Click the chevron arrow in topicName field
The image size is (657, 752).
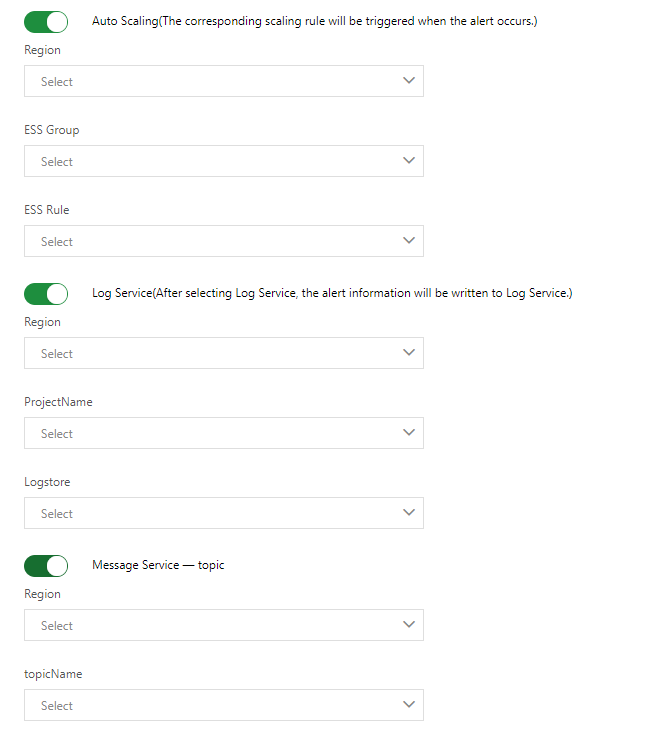[x=408, y=704]
